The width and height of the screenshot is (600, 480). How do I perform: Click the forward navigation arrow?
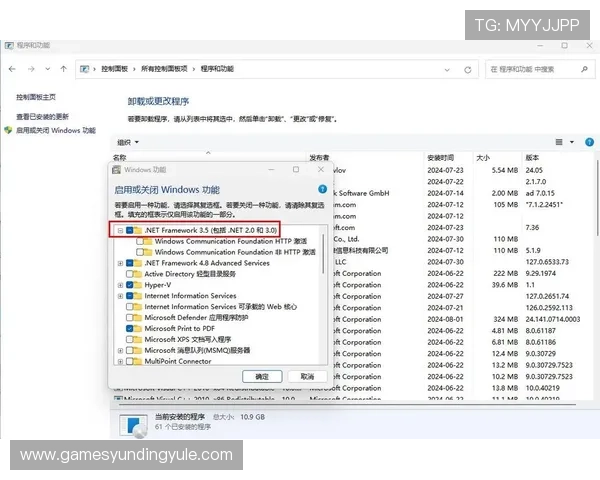[31, 69]
